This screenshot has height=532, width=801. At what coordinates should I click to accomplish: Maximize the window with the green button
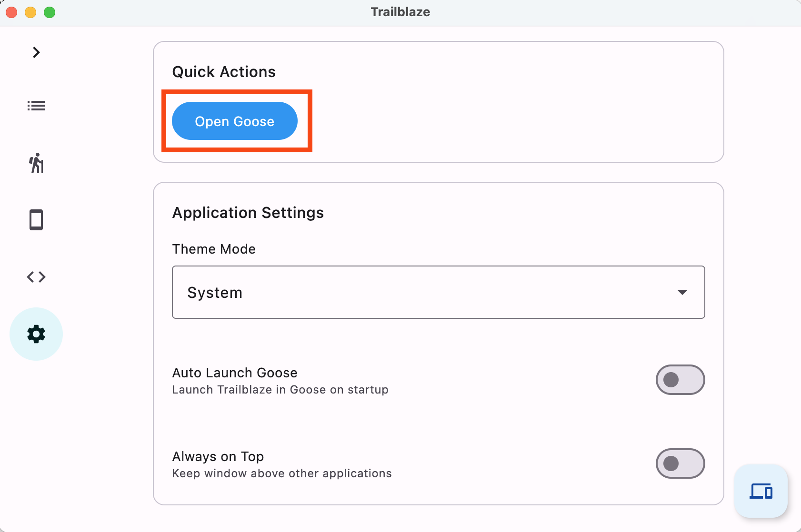click(50, 12)
